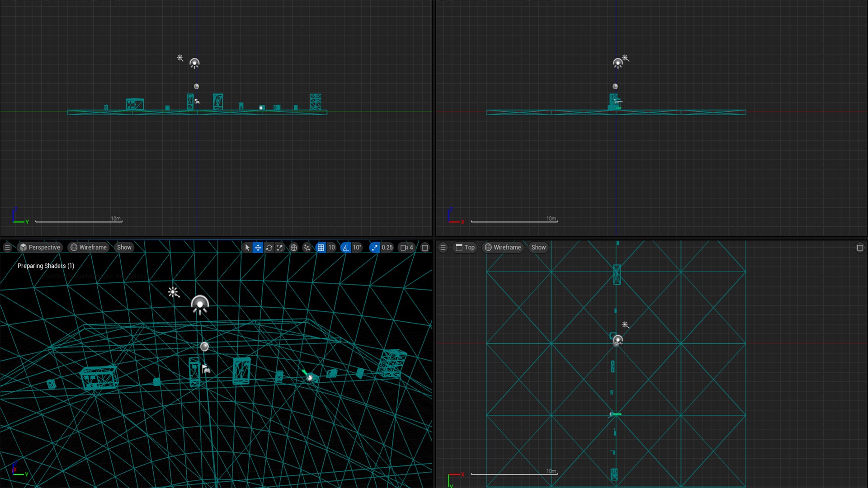The image size is (868, 488).
Task: Toggle rotation angle snapping
Action: pyautogui.click(x=345, y=248)
